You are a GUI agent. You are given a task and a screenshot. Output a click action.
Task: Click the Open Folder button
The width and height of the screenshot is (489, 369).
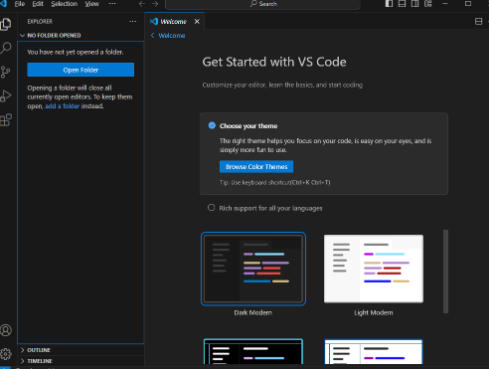click(81, 70)
